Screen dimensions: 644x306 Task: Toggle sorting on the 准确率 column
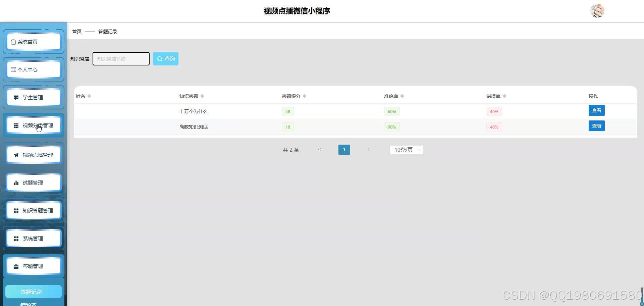click(403, 96)
